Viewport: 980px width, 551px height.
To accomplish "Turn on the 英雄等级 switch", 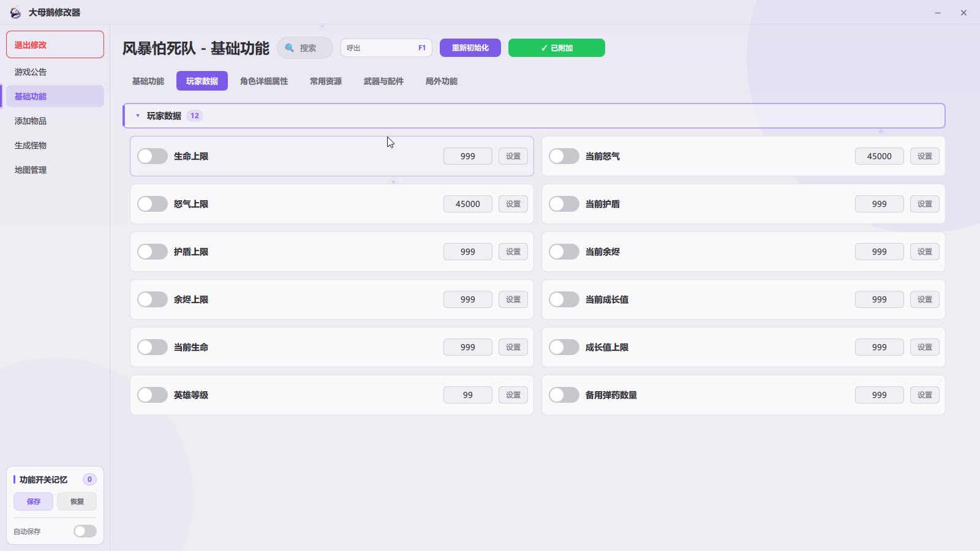I will [153, 395].
